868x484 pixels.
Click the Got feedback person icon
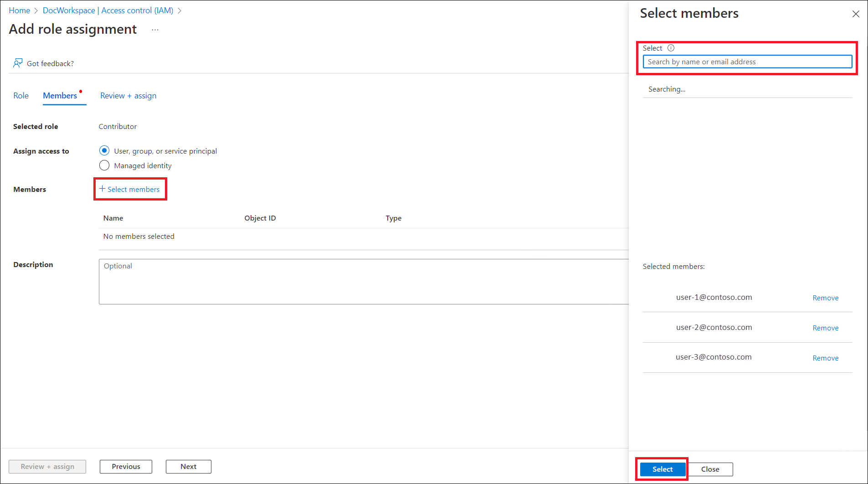[x=18, y=62]
